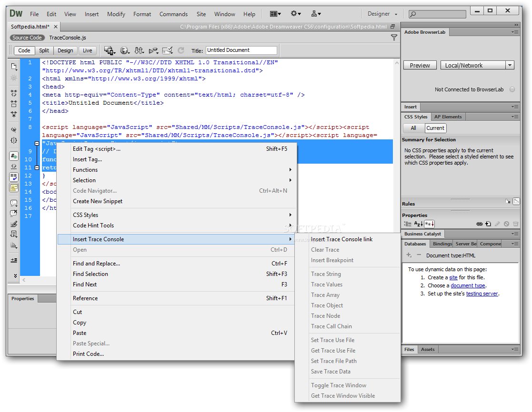532x412 pixels.
Task: Open the Layout grid icon in application bar
Action: 275,14
